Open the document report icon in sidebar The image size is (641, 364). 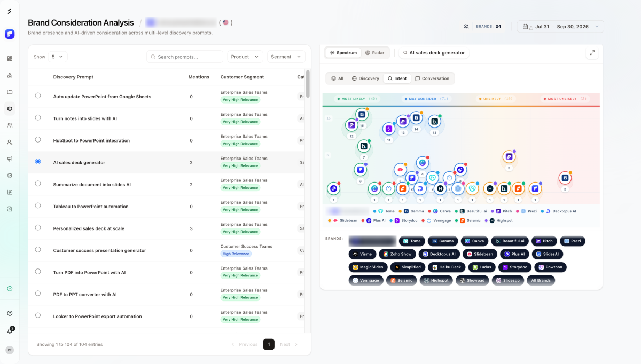pyautogui.click(x=10, y=209)
